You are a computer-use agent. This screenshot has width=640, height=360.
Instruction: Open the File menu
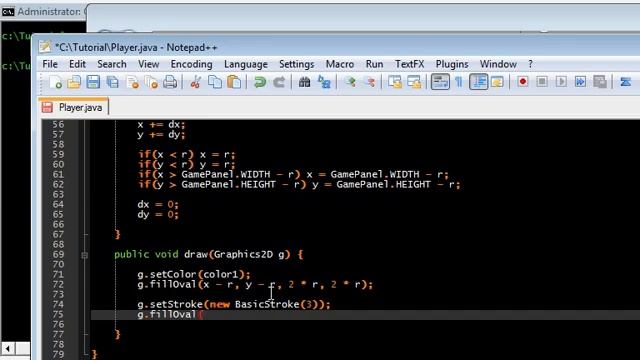pos(50,64)
